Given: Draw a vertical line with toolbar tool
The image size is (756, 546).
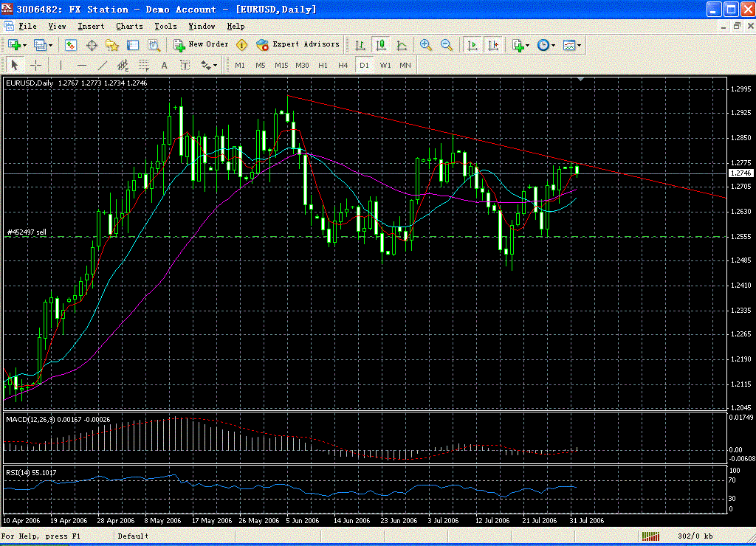Looking at the screenshot, I should click(61, 65).
